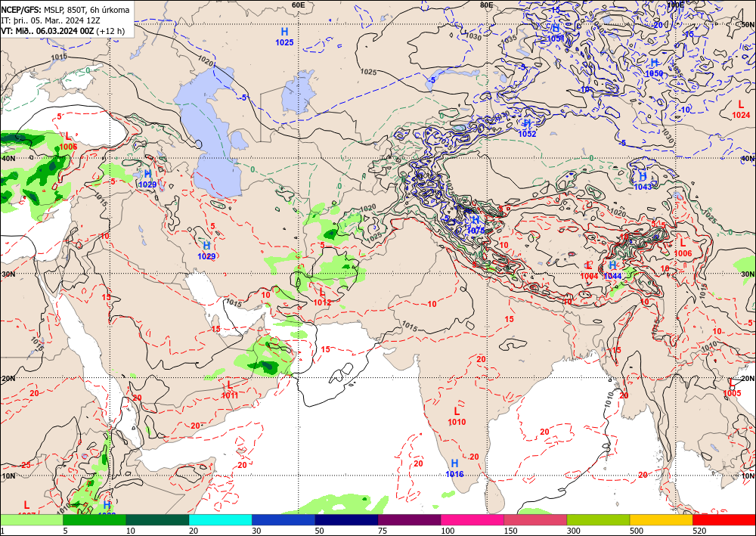Click the low pressure label 'L 1024'
Screen dimensions: 756x536
(x=741, y=110)
